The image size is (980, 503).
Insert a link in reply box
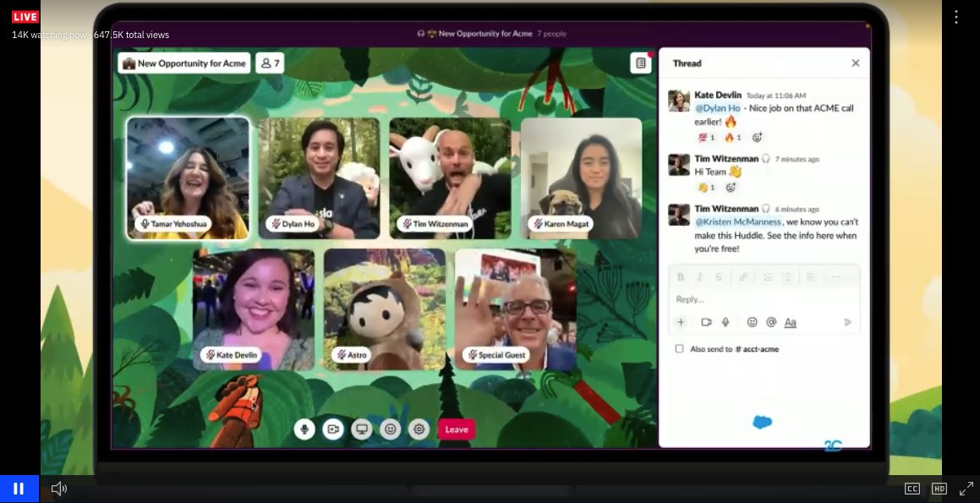[743, 276]
